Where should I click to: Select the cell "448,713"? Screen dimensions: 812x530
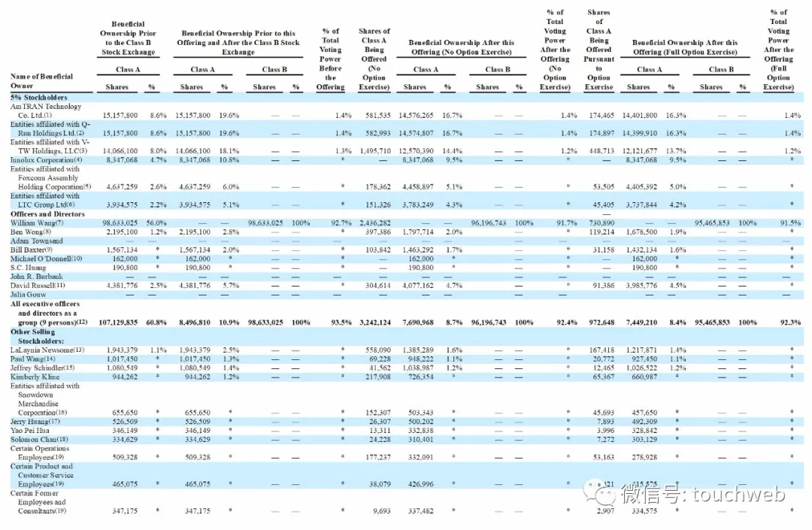pos(601,151)
